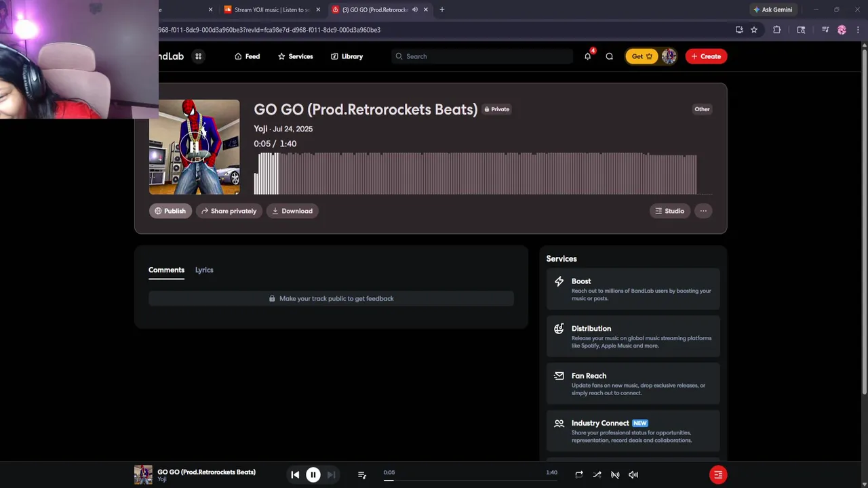
Task: Click the red Create button
Action: tap(706, 56)
